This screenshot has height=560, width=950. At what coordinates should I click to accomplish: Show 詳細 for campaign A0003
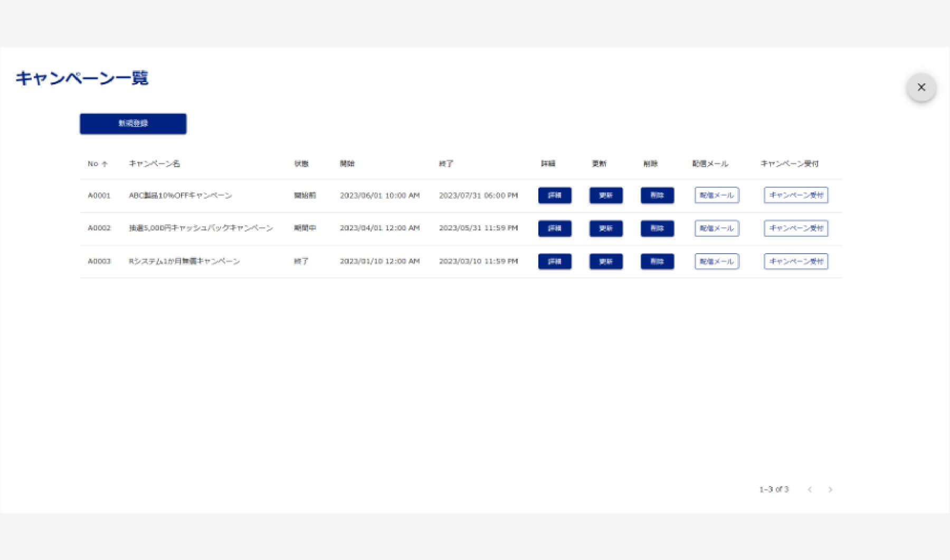[554, 262]
